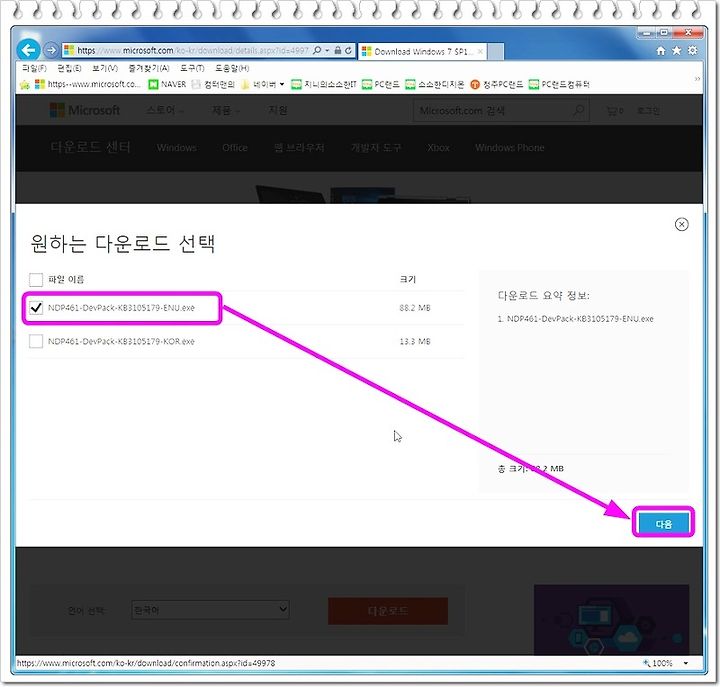Viewport: 720px width, 687px height.
Task: Open the 제품 menu in Microsoft header
Action: pyautogui.click(x=225, y=110)
